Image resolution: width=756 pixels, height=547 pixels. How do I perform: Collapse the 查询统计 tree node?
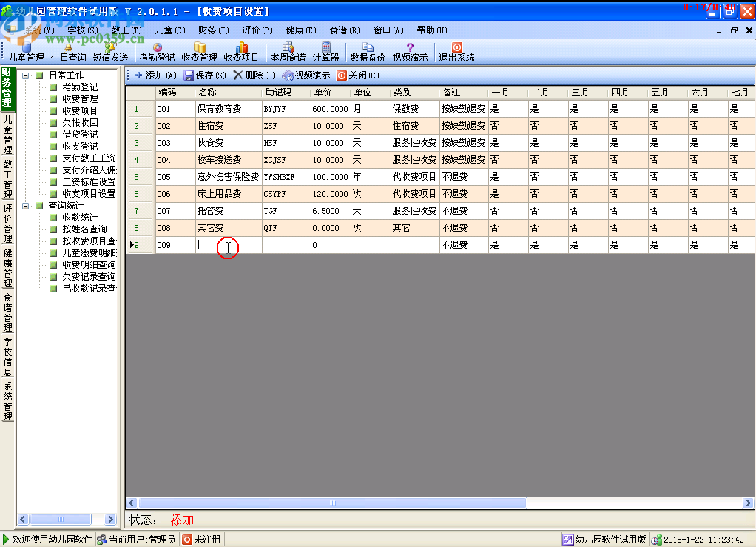coord(26,206)
